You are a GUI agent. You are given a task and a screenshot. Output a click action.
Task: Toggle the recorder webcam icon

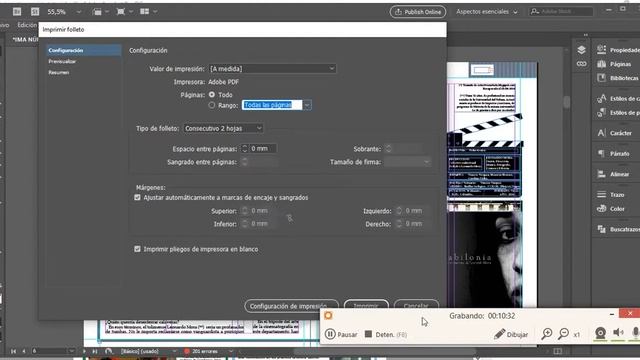(600, 333)
